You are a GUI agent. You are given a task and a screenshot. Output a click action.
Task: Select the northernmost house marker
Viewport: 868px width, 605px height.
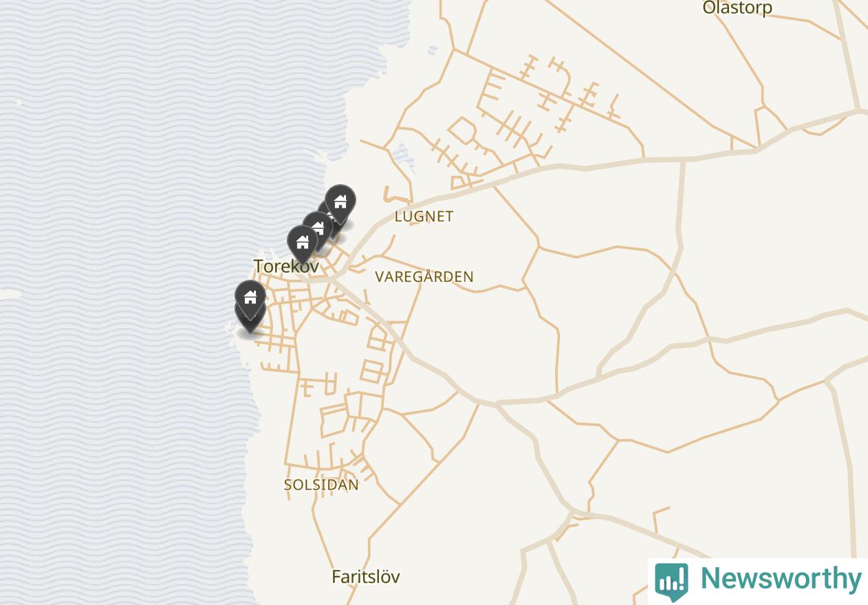[x=340, y=203]
